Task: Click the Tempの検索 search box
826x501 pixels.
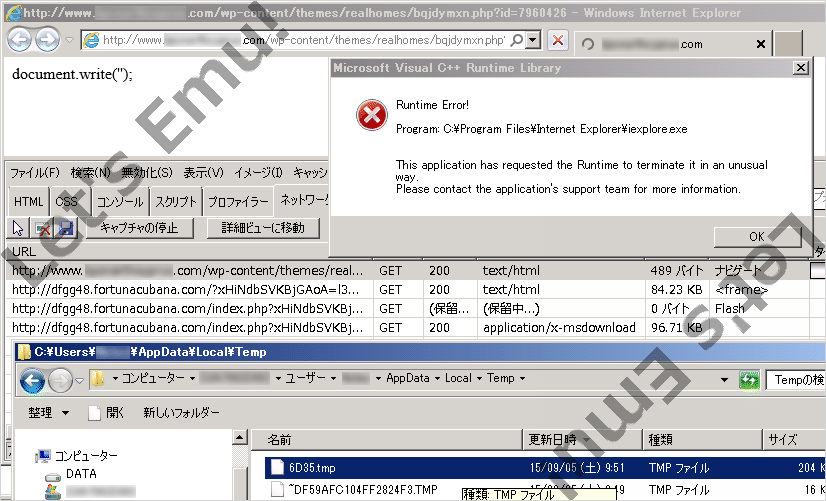Action: click(x=797, y=380)
